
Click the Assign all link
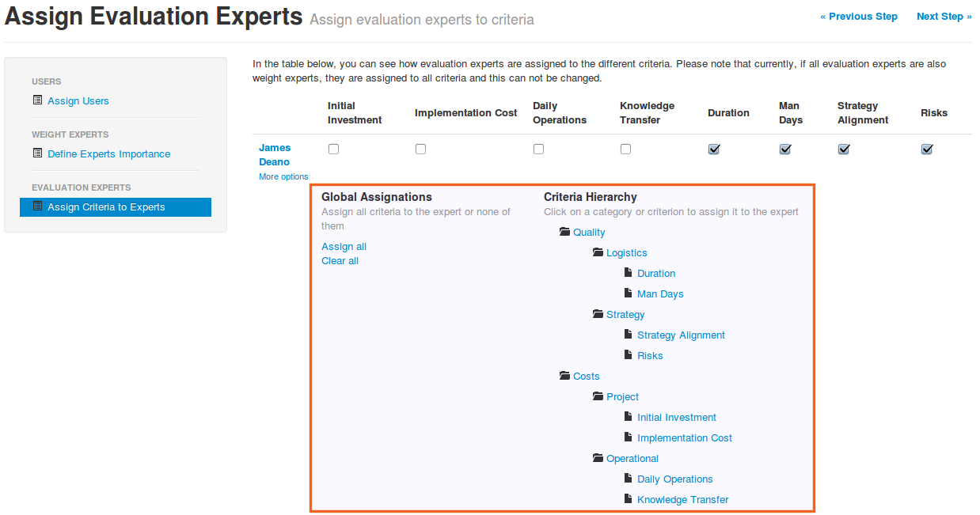coord(344,246)
